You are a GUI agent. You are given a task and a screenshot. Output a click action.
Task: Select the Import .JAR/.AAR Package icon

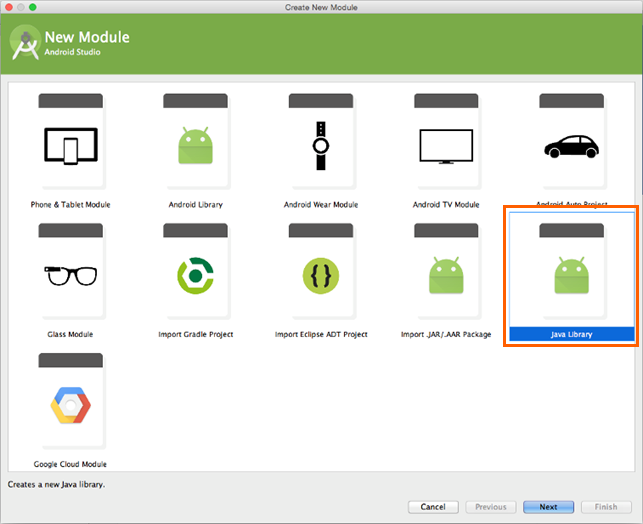(446, 276)
